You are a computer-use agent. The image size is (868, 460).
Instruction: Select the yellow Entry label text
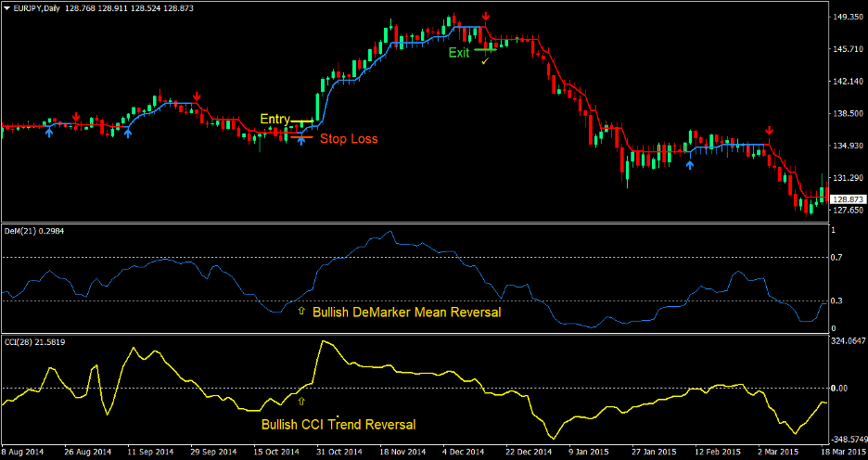tap(274, 119)
